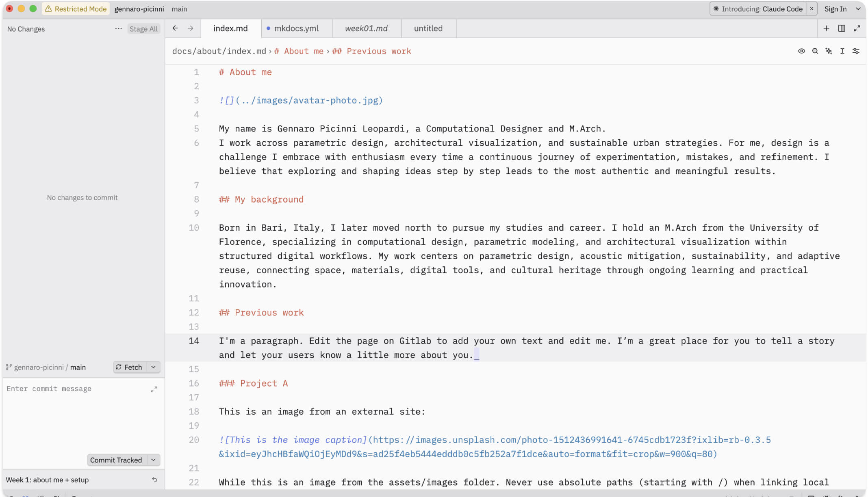Screen dimensions: 868x497
Task: Open buffer search magnifier icon
Action: coord(815,51)
